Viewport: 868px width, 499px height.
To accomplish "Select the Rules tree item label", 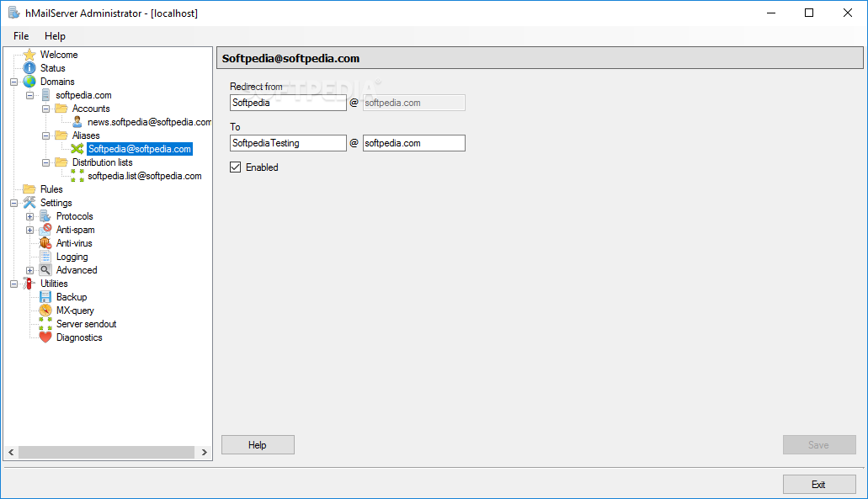I will pos(51,189).
